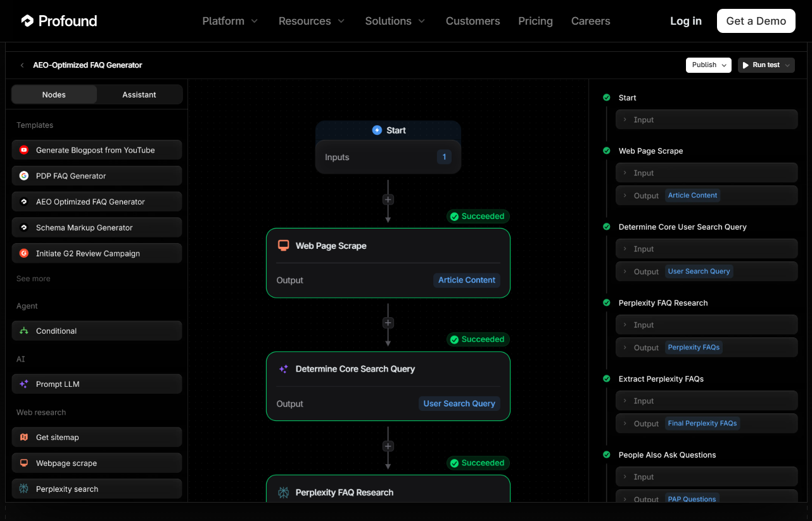
Task: Click the Succeeded badge above Perplexity FAQ Research
Action: (478, 463)
